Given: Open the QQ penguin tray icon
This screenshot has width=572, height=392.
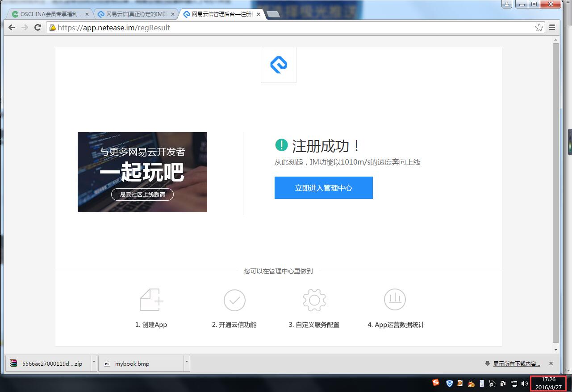Looking at the screenshot, I should [x=471, y=383].
